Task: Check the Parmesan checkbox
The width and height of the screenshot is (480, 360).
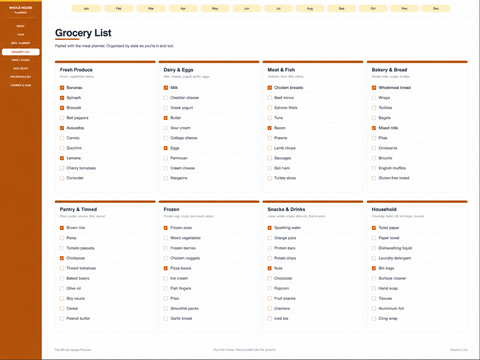Action: (166, 158)
